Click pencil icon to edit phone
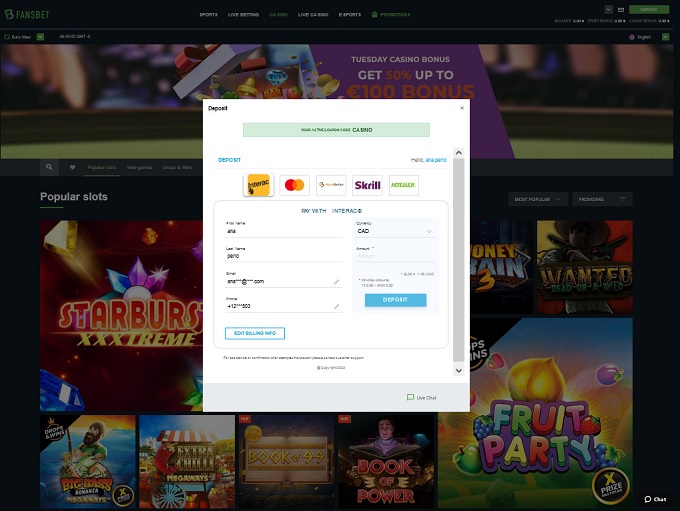 pyautogui.click(x=337, y=306)
